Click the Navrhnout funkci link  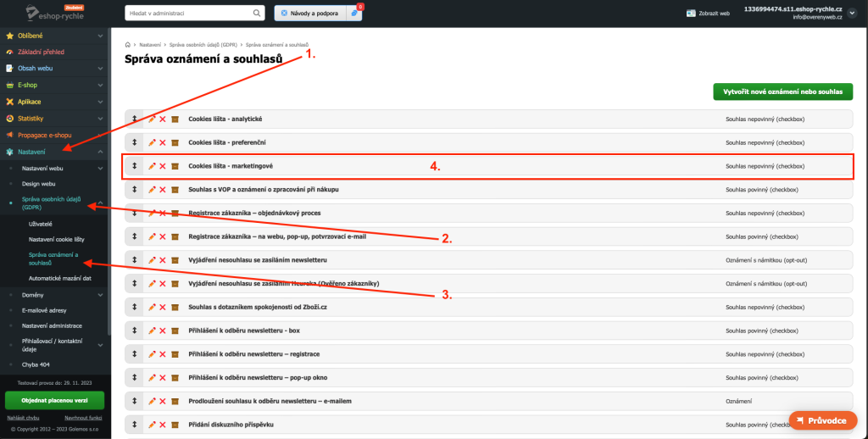pyautogui.click(x=83, y=418)
